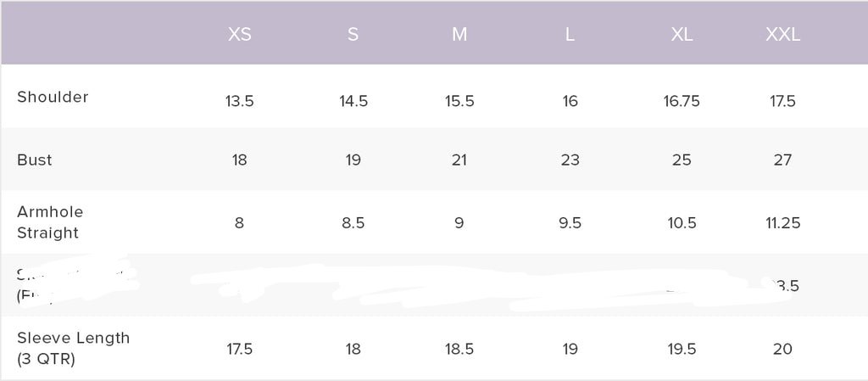Viewport: 868px width, 381px height.
Task: Click the Bust value 25 for XL
Action: [x=682, y=160]
